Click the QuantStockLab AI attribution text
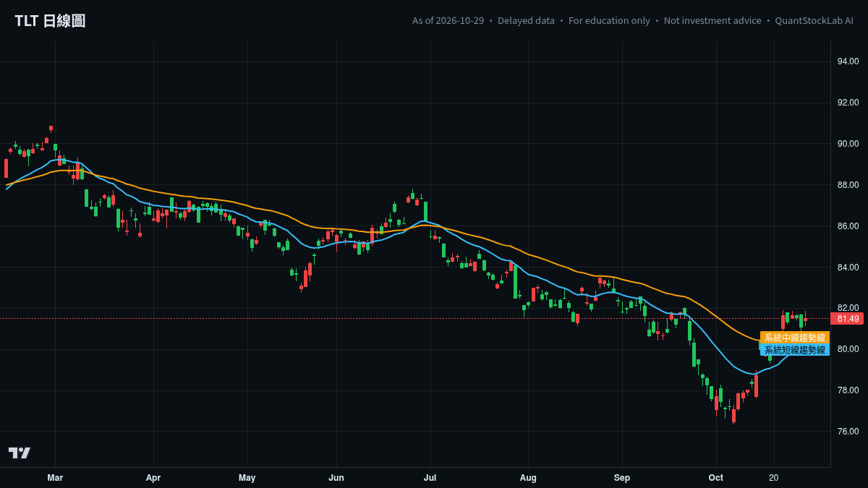The image size is (868, 488). coord(814,21)
